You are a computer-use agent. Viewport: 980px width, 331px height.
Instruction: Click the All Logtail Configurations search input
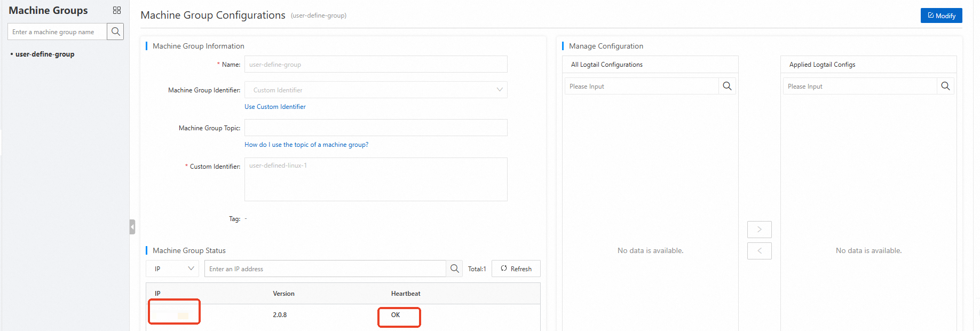click(x=642, y=86)
